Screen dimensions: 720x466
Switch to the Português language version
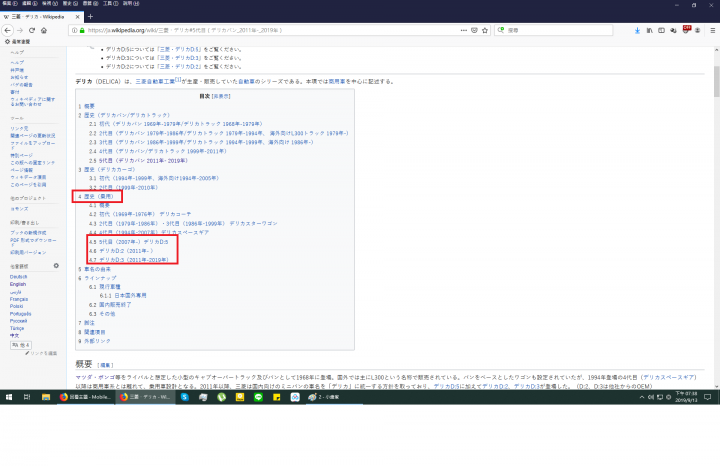(x=21, y=314)
